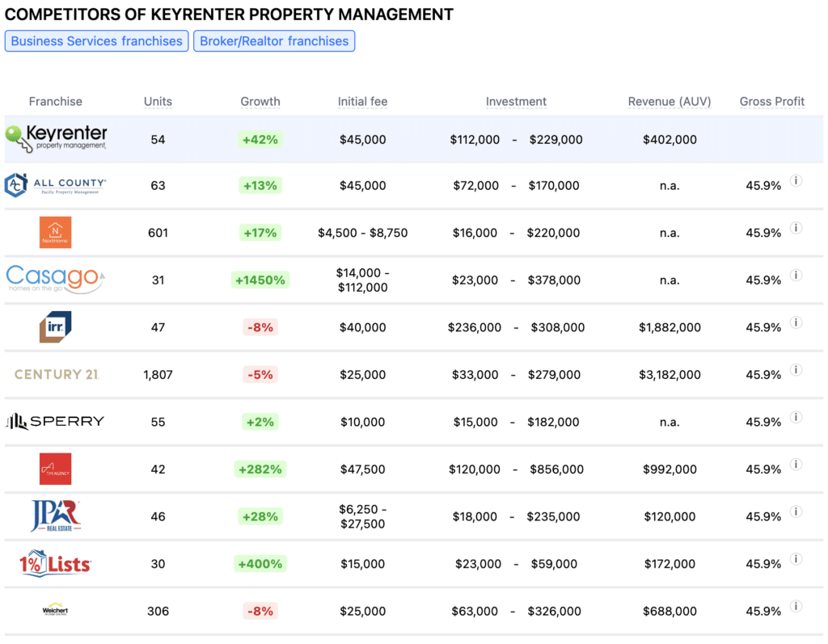Click info icon in irr row
Image resolution: width=828 pixels, height=644 pixels.
pyautogui.click(x=796, y=322)
